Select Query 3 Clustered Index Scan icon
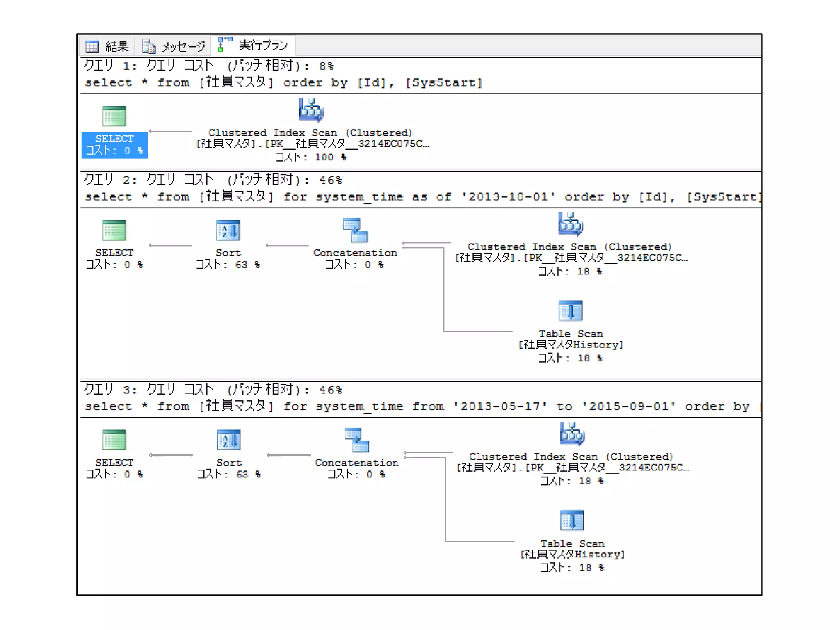840x630 pixels. coord(572,434)
